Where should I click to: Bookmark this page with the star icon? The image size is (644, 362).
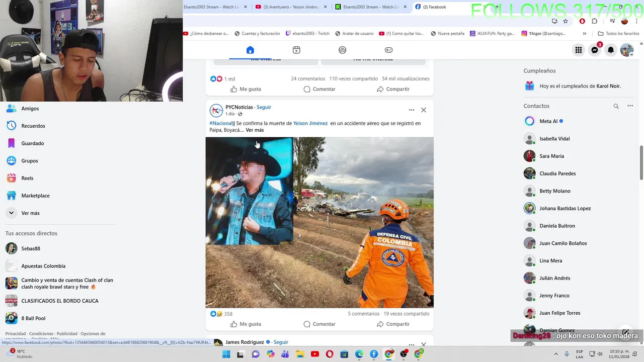coord(566,21)
